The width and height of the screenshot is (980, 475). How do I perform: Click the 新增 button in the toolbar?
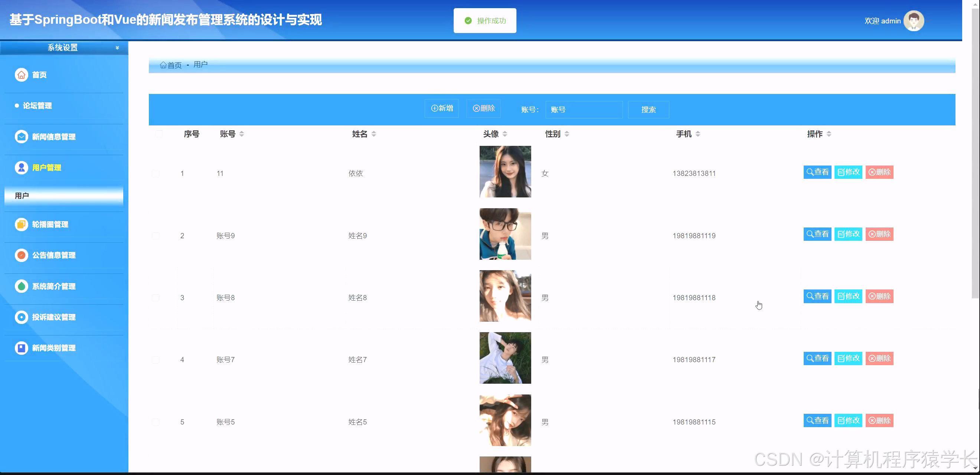442,108
